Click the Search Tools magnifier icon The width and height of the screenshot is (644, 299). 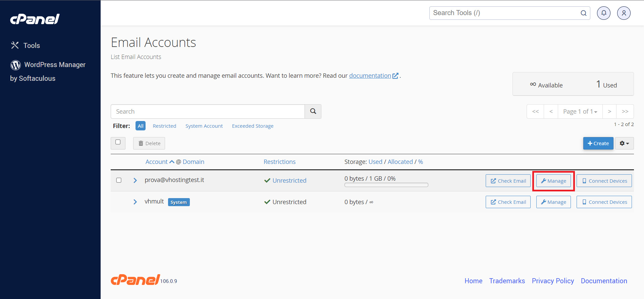584,13
